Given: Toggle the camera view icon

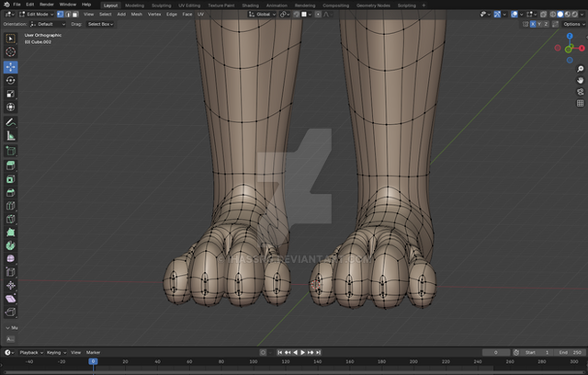Looking at the screenshot, I should tap(581, 91).
